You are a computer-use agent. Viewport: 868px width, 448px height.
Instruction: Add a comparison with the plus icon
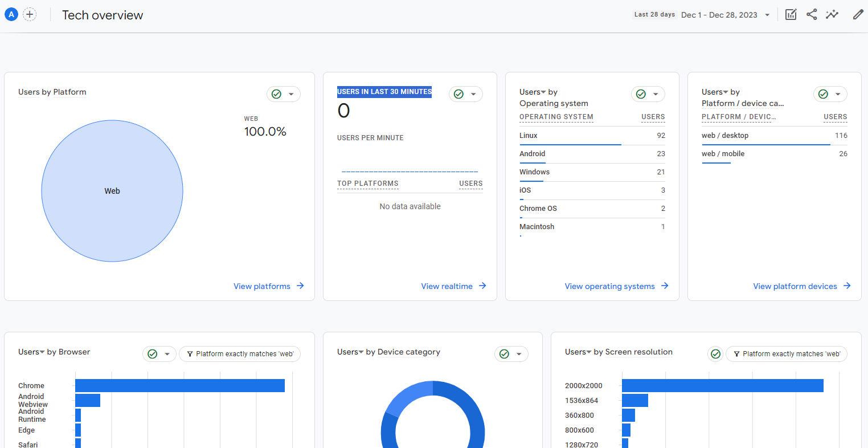pyautogui.click(x=30, y=15)
